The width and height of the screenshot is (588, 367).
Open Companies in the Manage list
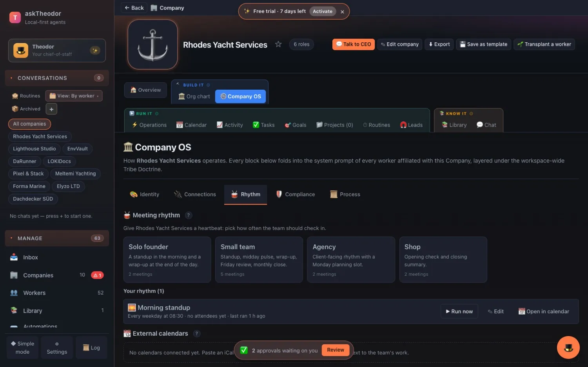click(x=57, y=275)
